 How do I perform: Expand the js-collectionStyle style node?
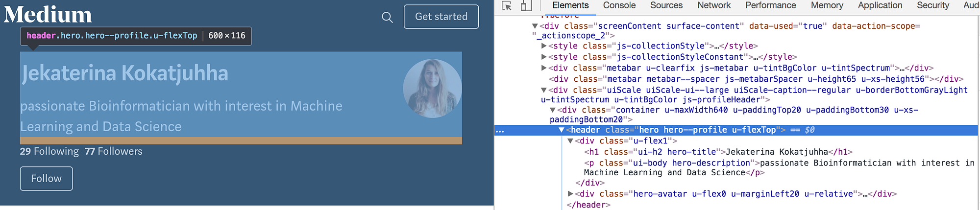(x=544, y=46)
